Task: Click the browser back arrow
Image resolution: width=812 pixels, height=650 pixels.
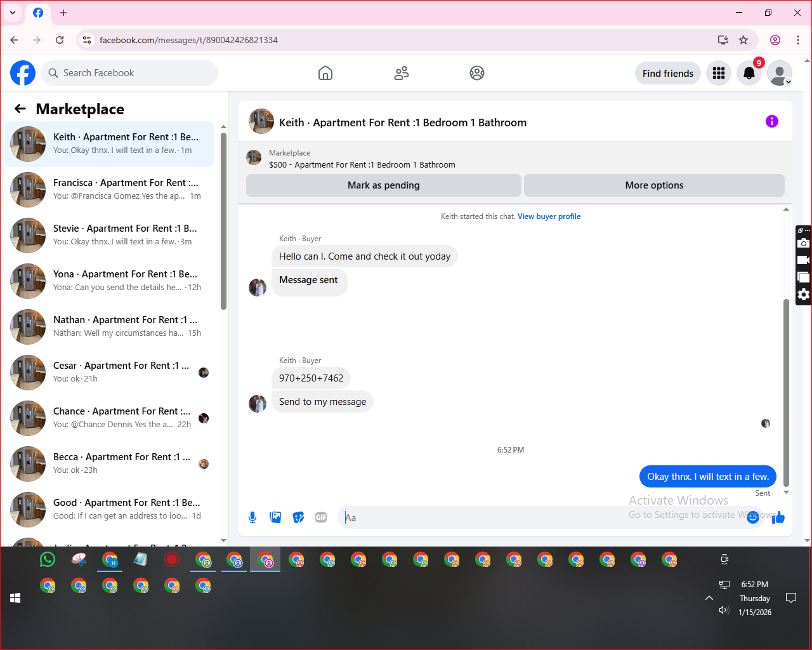Action: 14,40
